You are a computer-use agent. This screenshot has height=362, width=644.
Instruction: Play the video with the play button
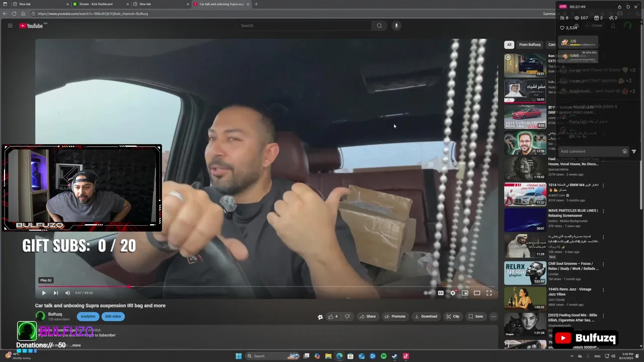44,293
